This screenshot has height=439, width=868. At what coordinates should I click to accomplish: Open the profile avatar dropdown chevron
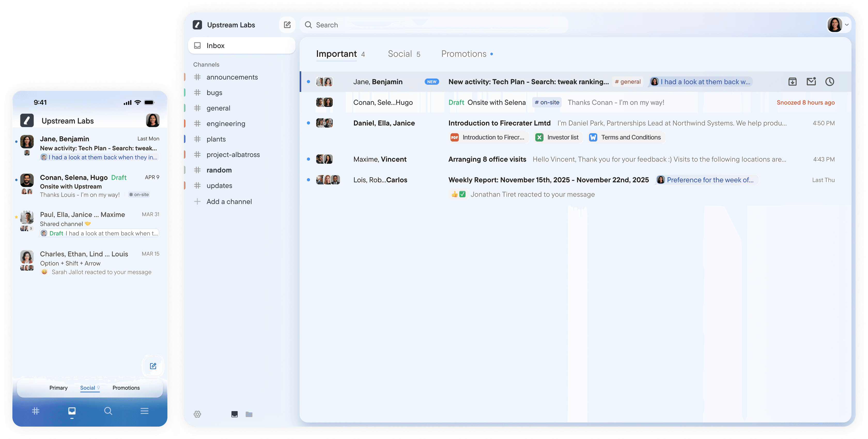tap(847, 25)
